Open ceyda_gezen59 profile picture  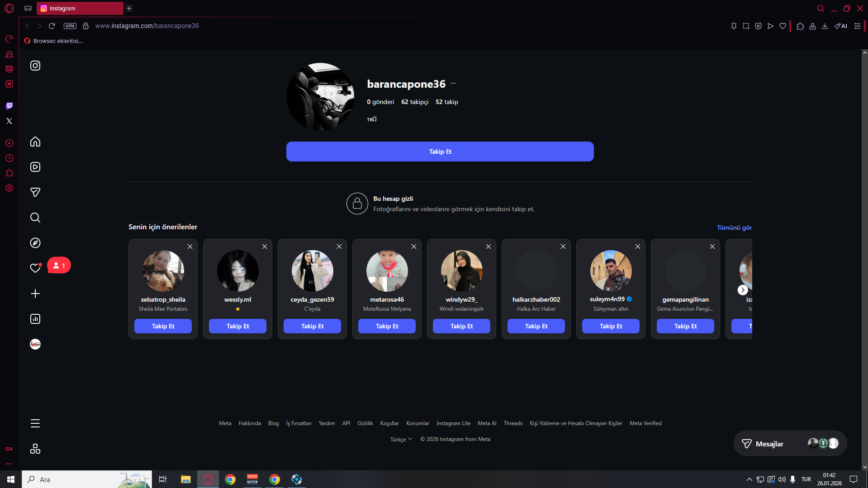tap(313, 271)
